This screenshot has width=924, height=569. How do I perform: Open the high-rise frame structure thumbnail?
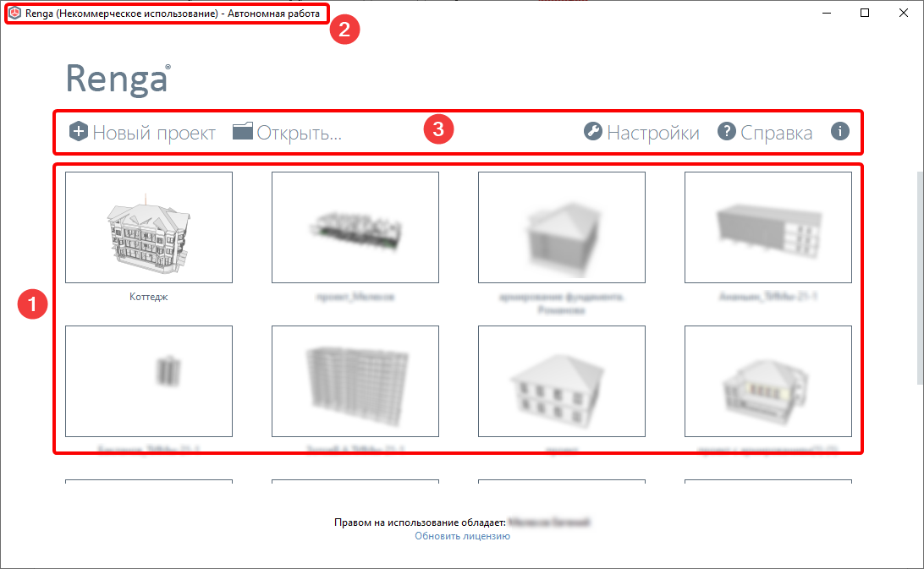click(355, 381)
